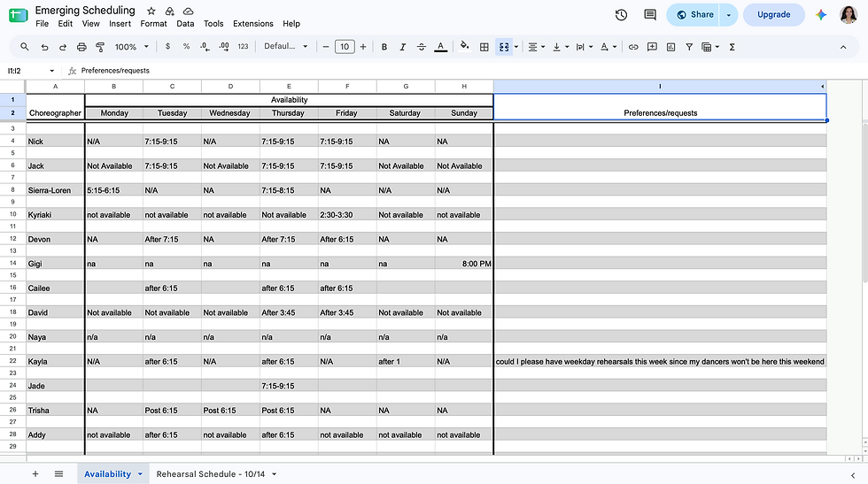This screenshot has height=484, width=868.
Task: Select column I header
Action: tap(660, 87)
